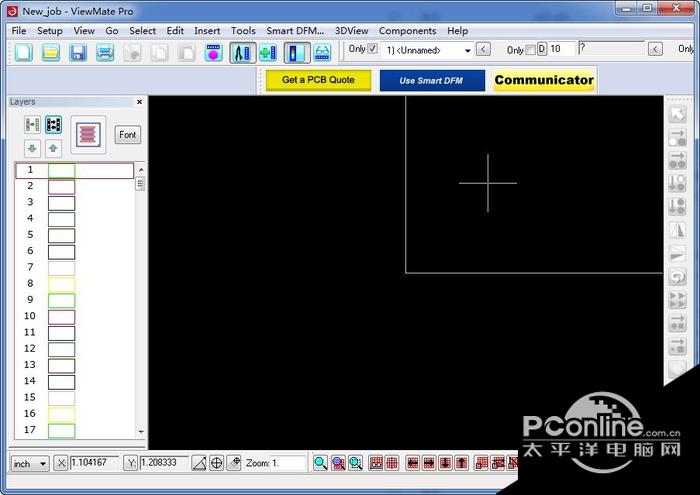The width and height of the screenshot is (700, 495).
Task: Click the Font button in Layers panel
Action: [x=128, y=135]
